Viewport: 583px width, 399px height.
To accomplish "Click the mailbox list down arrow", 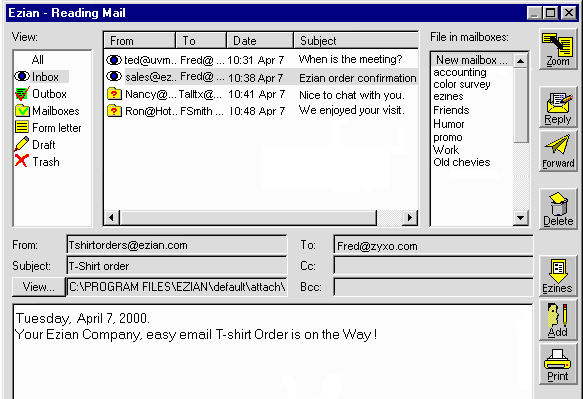I will point(521,218).
